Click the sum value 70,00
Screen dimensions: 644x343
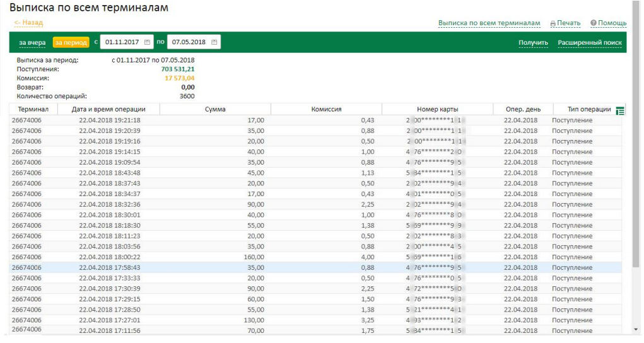[x=256, y=330]
